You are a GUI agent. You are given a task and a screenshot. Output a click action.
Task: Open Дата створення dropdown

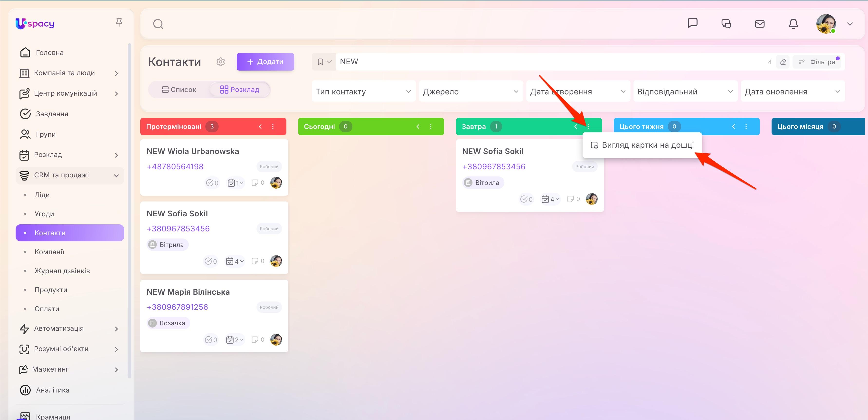(x=578, y=91)
